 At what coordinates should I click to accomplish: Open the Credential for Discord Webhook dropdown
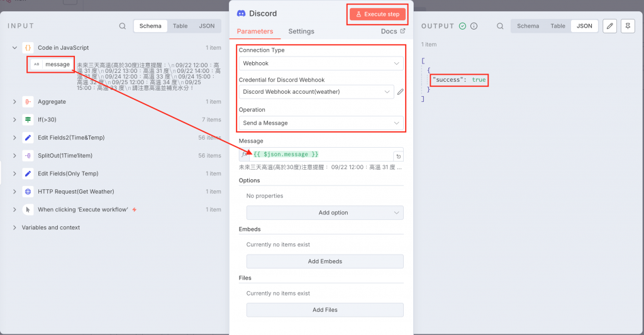316,92
